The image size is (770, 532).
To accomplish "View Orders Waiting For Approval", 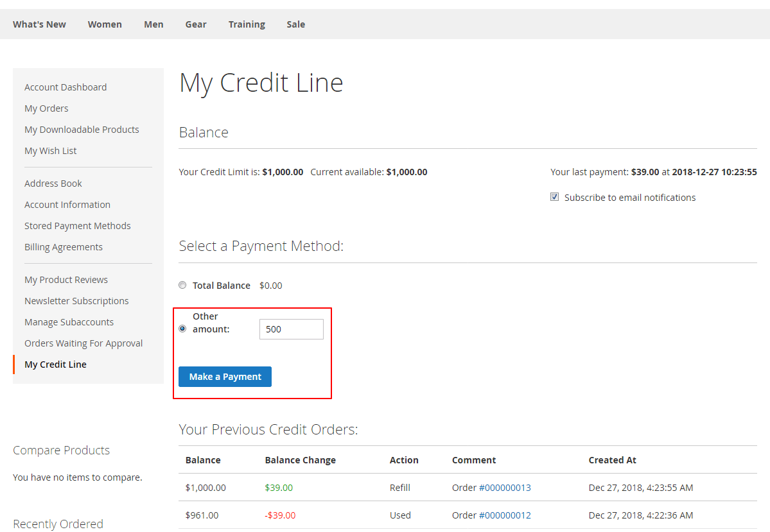I will (83, 343).
